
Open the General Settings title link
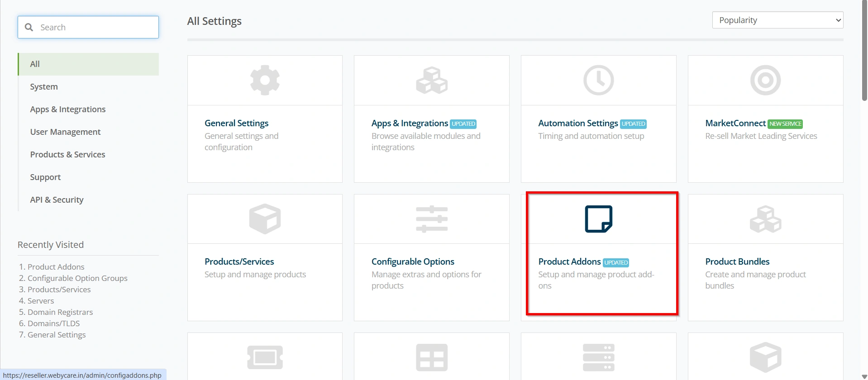(236, 123)
